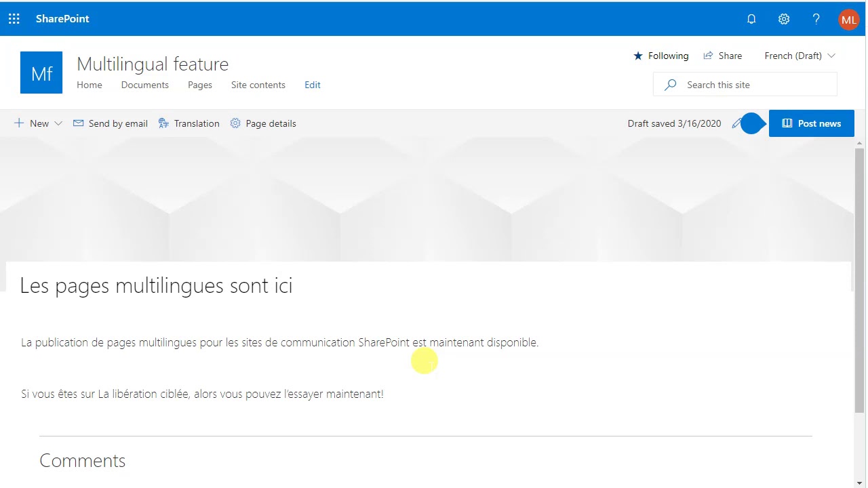
Task: Click the Share button label
Action: pyautogui.click(x=730, y=56)
